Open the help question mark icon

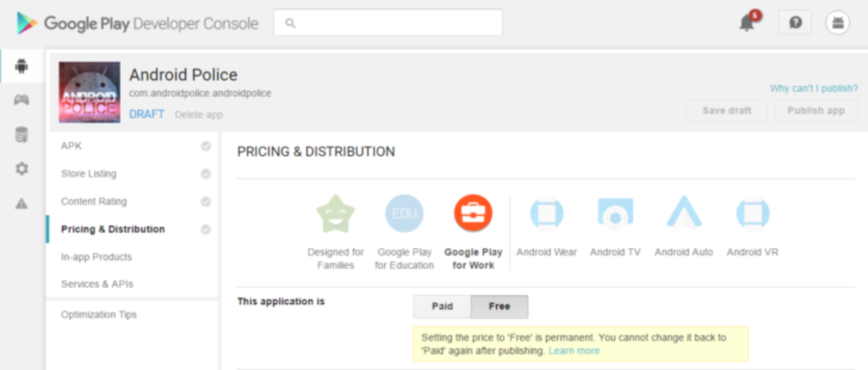[x=795, y=22]
